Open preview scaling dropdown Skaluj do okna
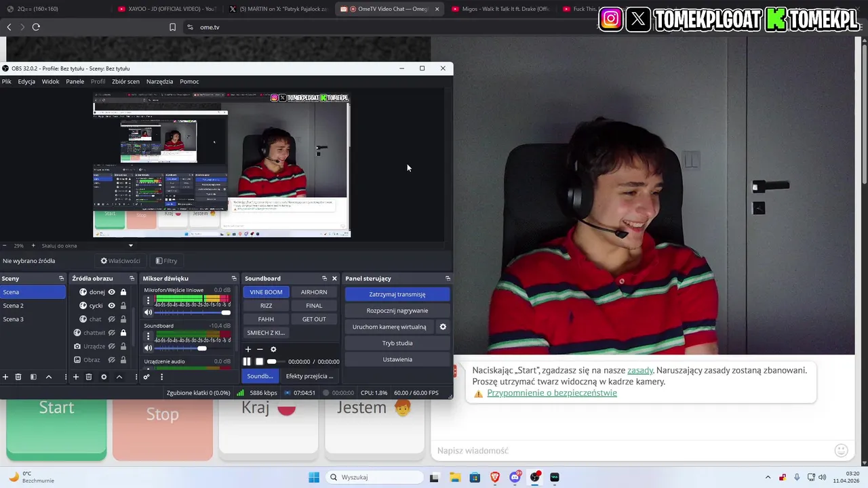This screenshot has width=868, height=488. [86, 245]
